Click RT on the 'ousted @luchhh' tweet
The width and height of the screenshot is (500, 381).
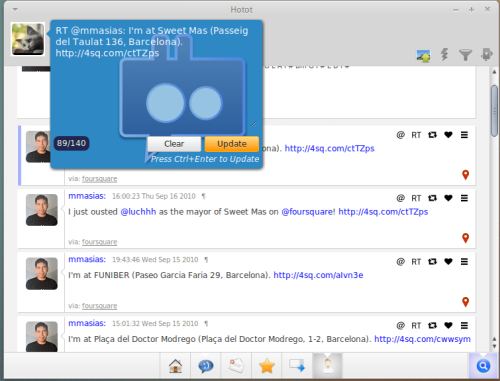point(416,198)
